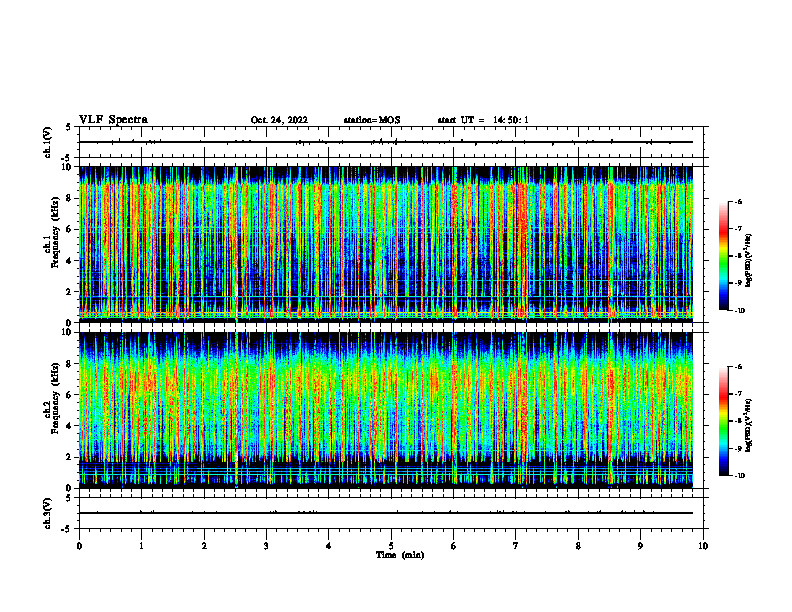The image size is (792, 612).
Task: Click time axis tick label "0"
Action: pos(79,546)
